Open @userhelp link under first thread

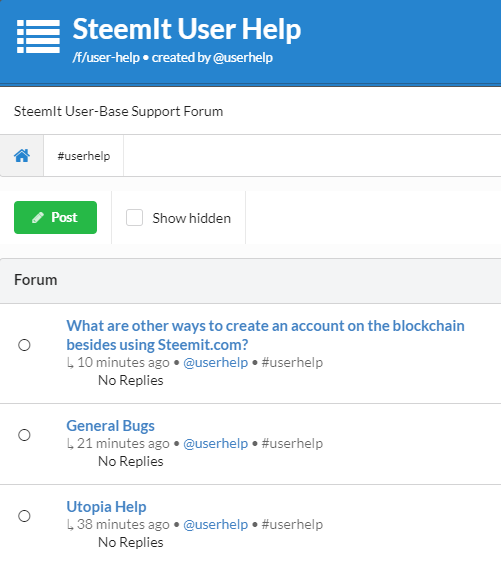216,363
